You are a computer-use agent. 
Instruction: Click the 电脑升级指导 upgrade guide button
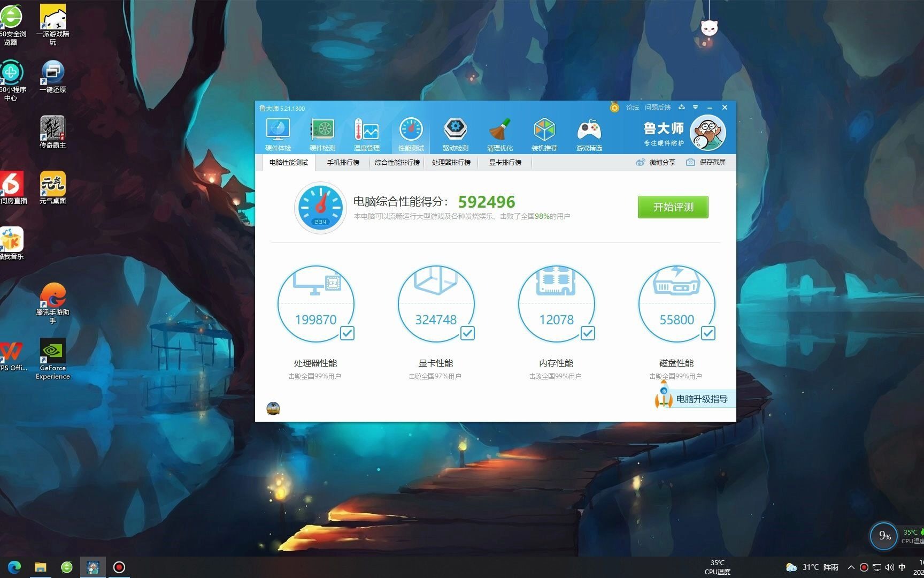[695, 399]
